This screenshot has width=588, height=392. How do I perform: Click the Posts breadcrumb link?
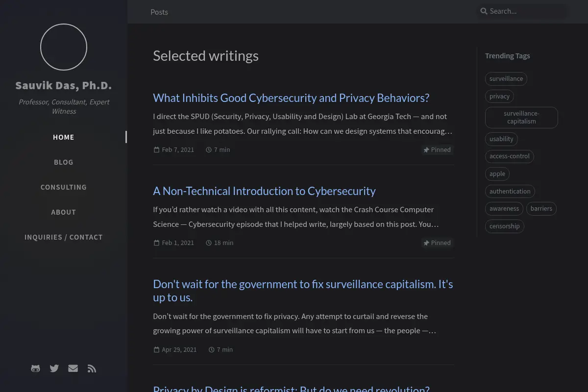pos(159,12)
